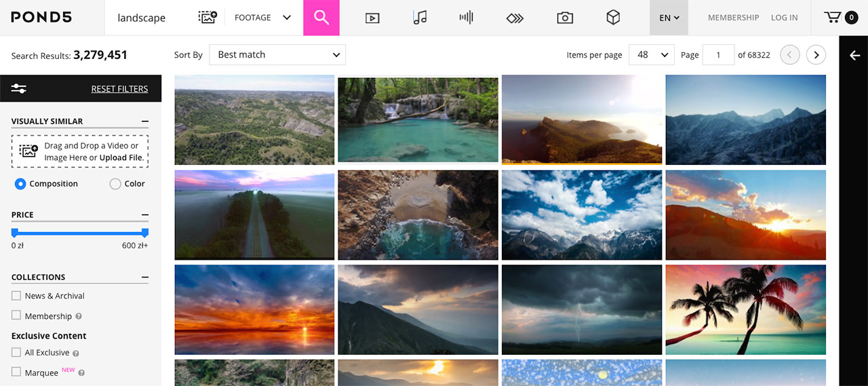Click the 'of 68322' page total text
The image size is (868, 386).
coord(754,55)
